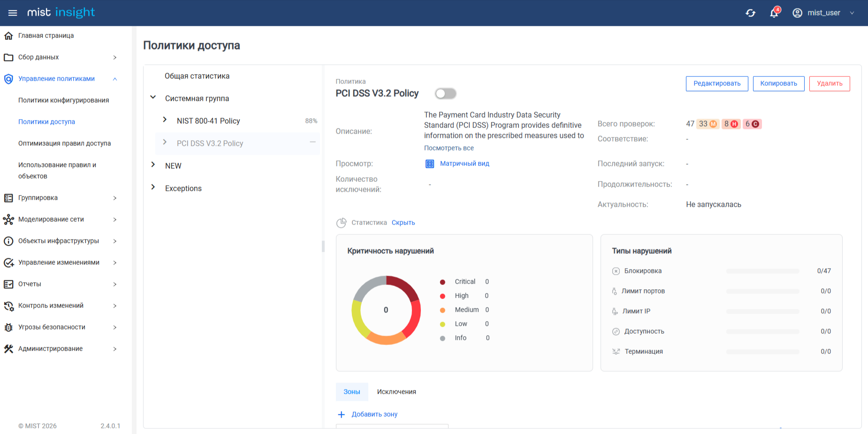
Task: Click the Доступность progress bar
Action: (x=762, y=331)
